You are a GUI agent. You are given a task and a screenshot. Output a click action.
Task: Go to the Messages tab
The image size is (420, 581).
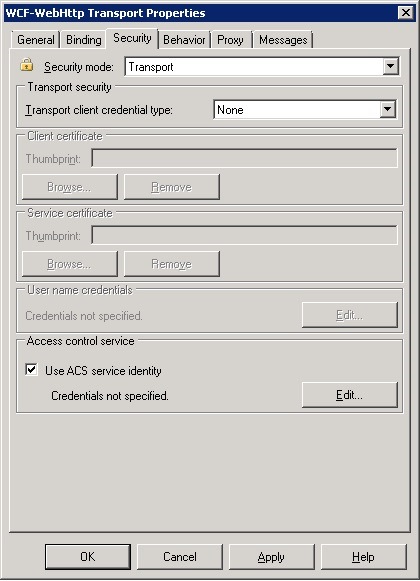pyautogui.click(x=283, y=40)
